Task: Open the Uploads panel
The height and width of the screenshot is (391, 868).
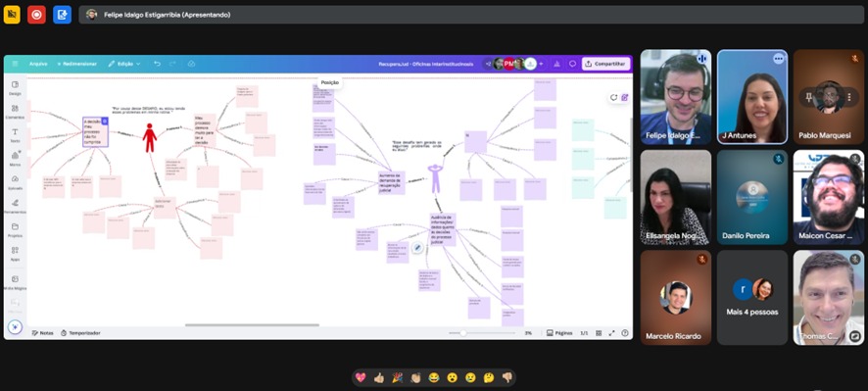Action: pyautogui.click(x=15, y=182)
